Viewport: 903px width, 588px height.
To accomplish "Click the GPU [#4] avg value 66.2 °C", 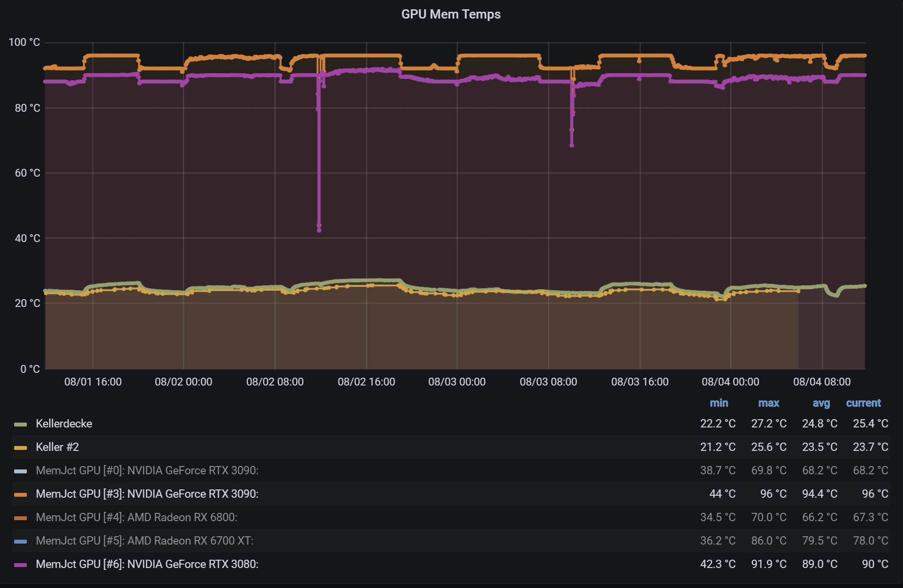I will pyautogui.click(x=820, y=517).
